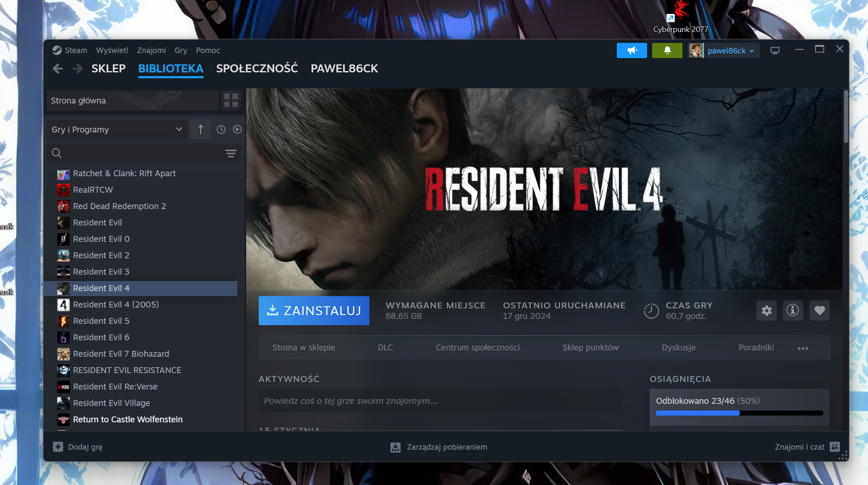The width and height of the screenshot is (868, 485).
Task: Toggle the sort direction arrow
Action: (201, 130)
